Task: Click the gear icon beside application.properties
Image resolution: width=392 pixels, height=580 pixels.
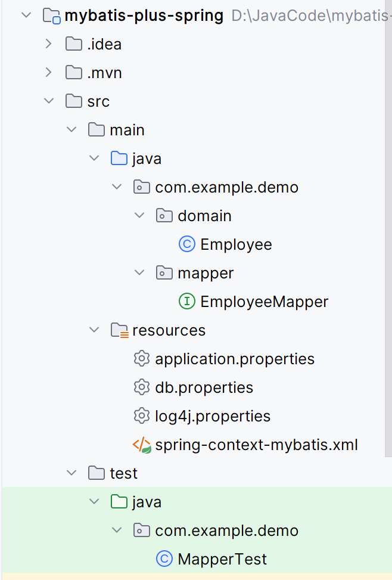Action: 142,358
